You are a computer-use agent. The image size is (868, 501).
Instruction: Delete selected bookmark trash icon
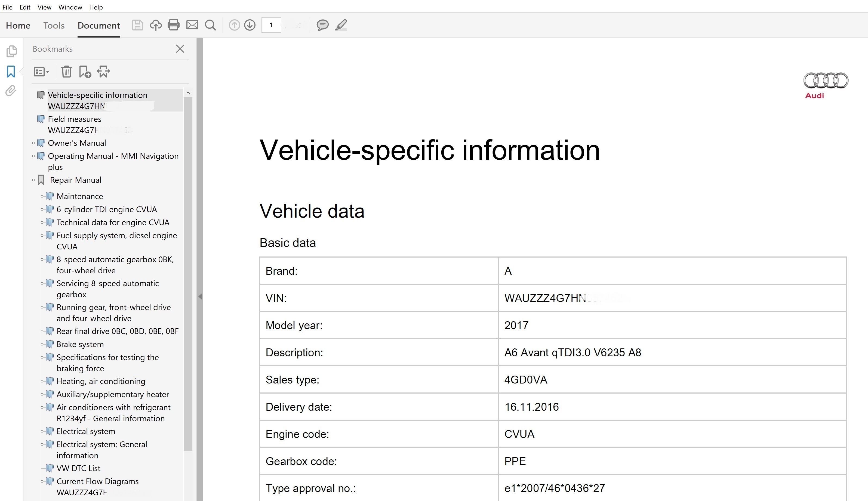[x=66, y=72]
